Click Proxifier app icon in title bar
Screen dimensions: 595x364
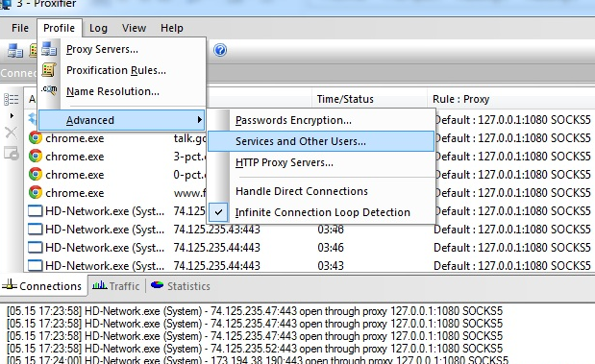click(6, 4)
